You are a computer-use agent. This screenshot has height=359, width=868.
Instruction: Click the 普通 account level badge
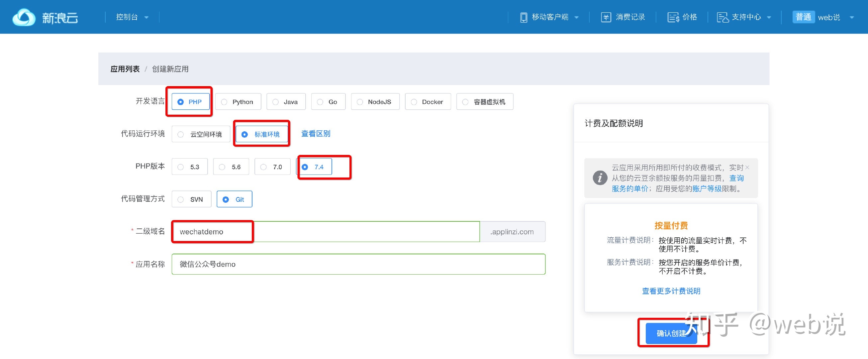[803, 17]
